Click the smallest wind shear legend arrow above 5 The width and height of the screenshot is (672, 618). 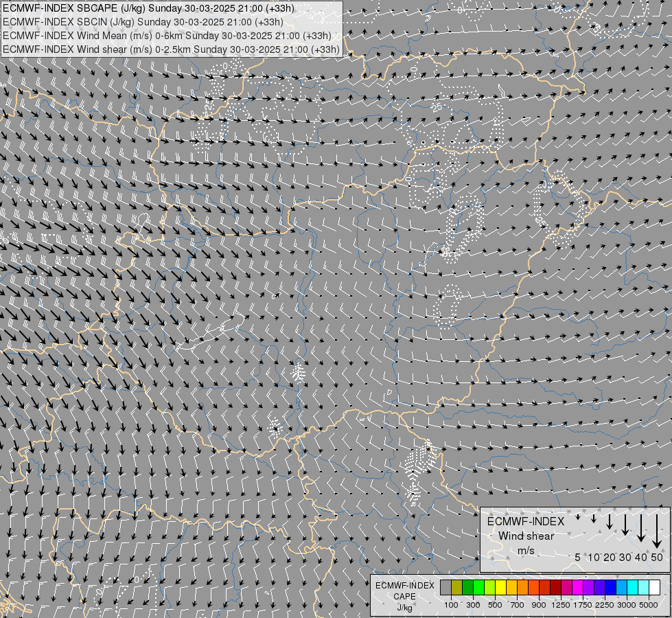click(578, 517)
